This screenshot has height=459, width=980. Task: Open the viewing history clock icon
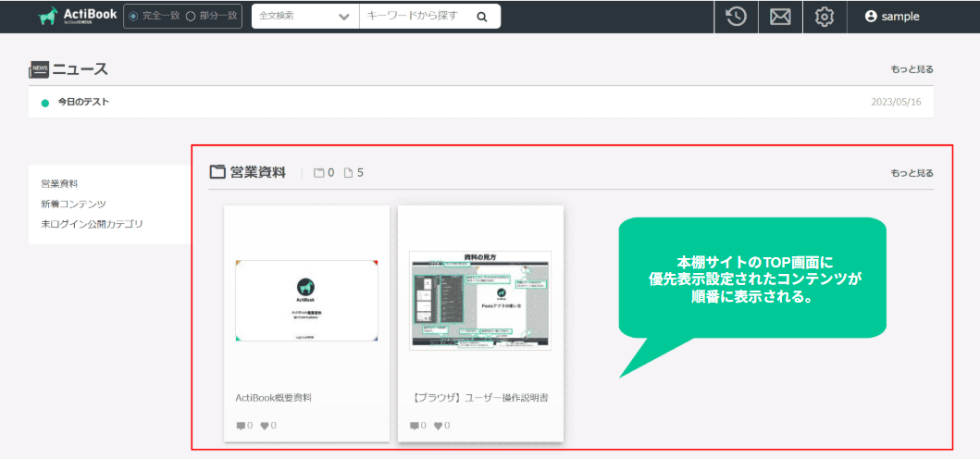[x=736, y=17]
